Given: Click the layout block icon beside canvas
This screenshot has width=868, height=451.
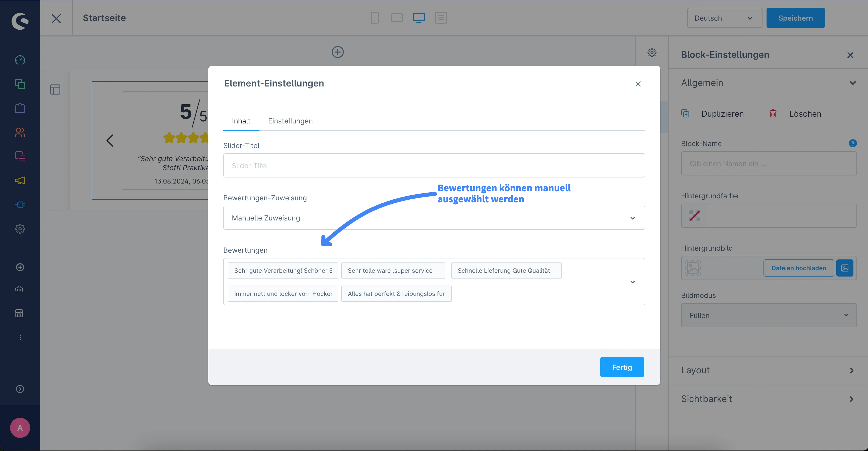Looking at the screenshot, I should (55, 90).
